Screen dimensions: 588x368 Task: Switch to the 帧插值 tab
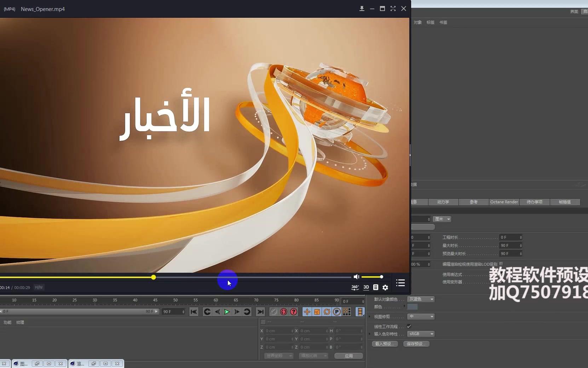point(565,202)
